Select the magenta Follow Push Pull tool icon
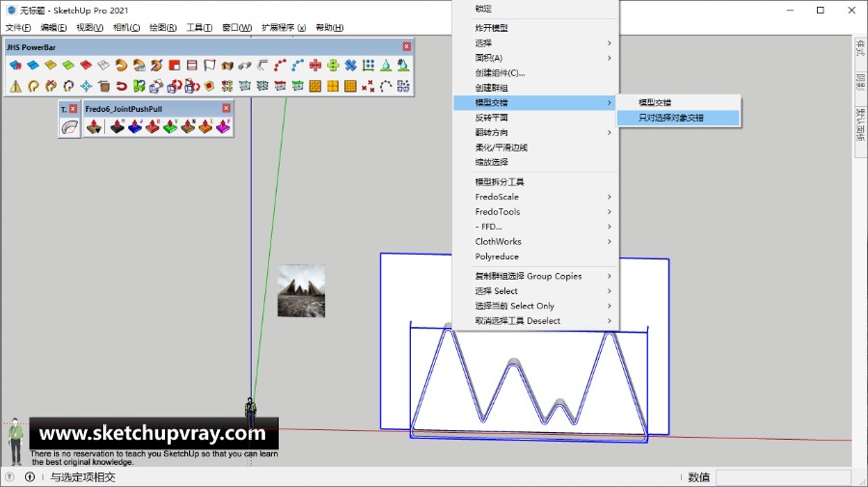This screenshot has height=487, width=868. click(223, 127)
